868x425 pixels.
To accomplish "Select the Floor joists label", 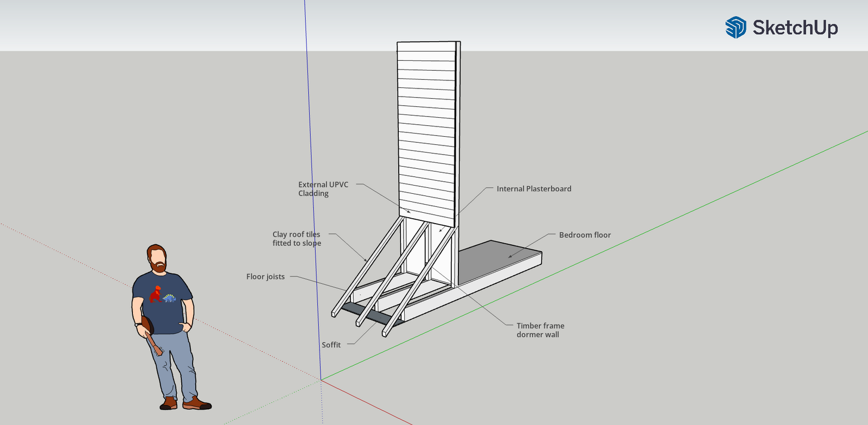I will coord(265,277).
